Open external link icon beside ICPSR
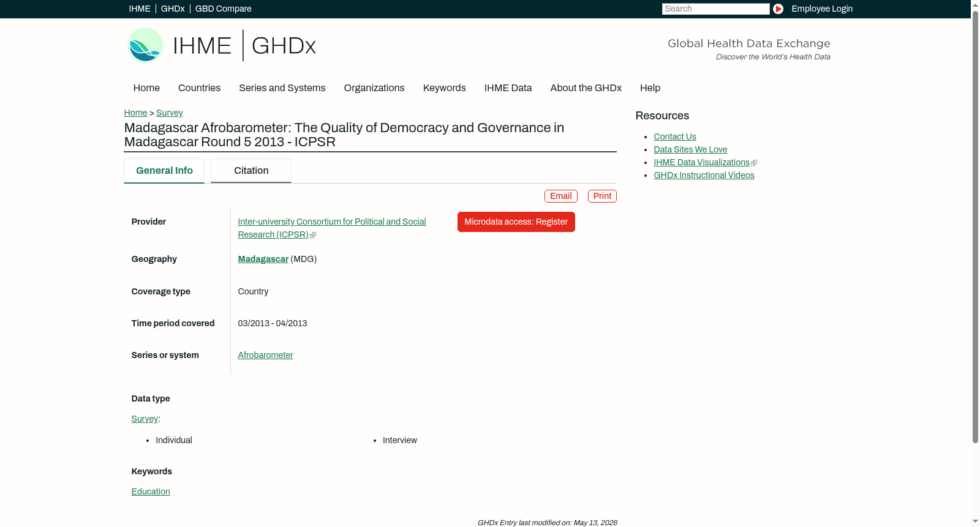This screenshot has width=980, height=527. coord(313,235)
